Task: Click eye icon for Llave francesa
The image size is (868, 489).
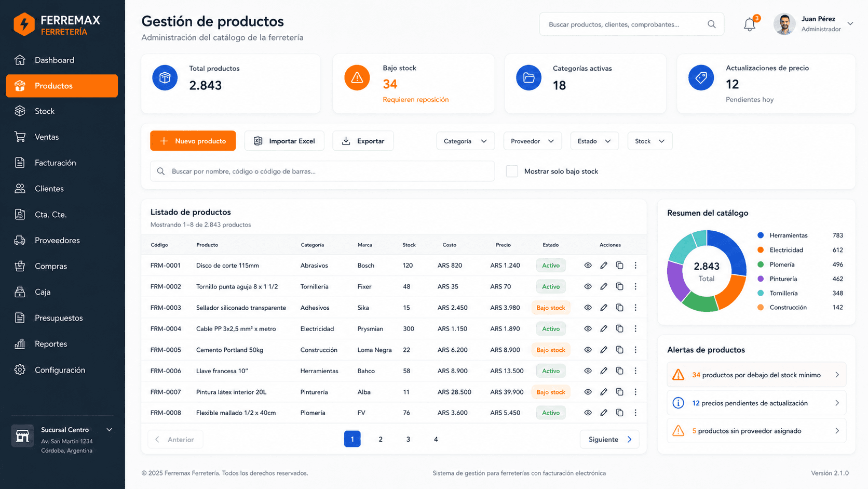Action: 588,371
